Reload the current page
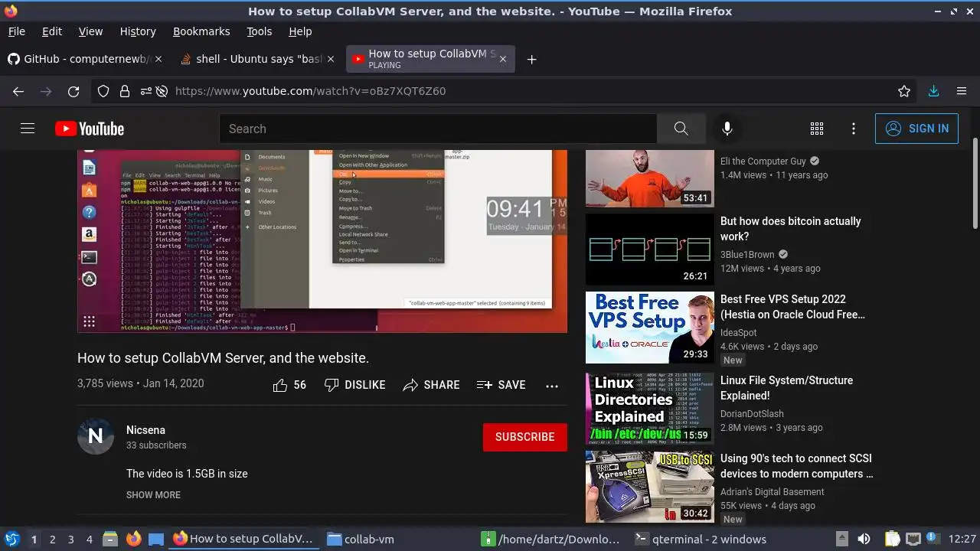 click(x=73, y=91)
